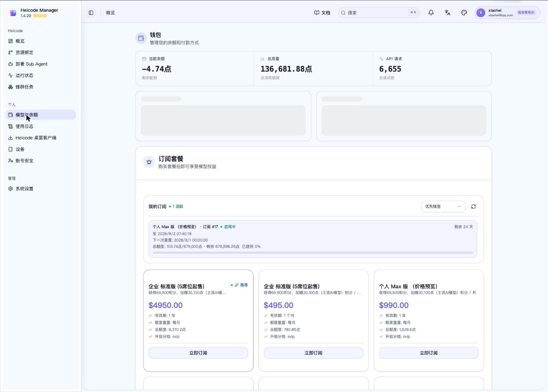Click the 剩余 24 天 label
548x392 pixels.
(x=463, y=227)
